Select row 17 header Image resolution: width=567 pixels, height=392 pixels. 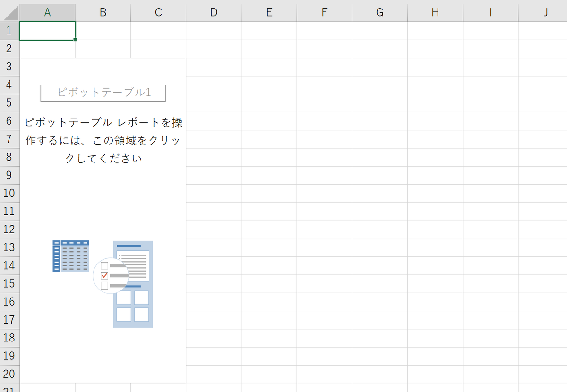click(9, 320)
